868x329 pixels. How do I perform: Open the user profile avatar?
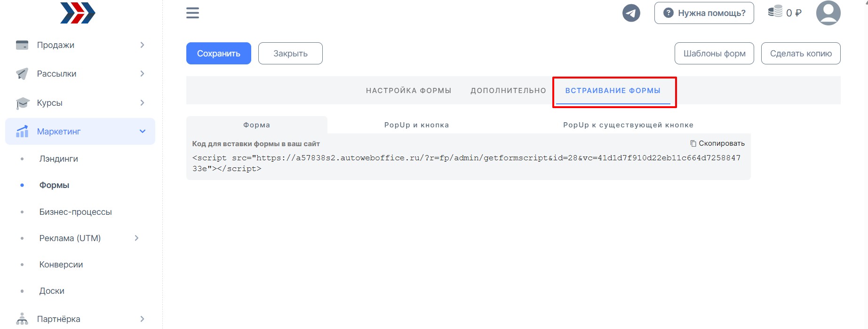828,13
